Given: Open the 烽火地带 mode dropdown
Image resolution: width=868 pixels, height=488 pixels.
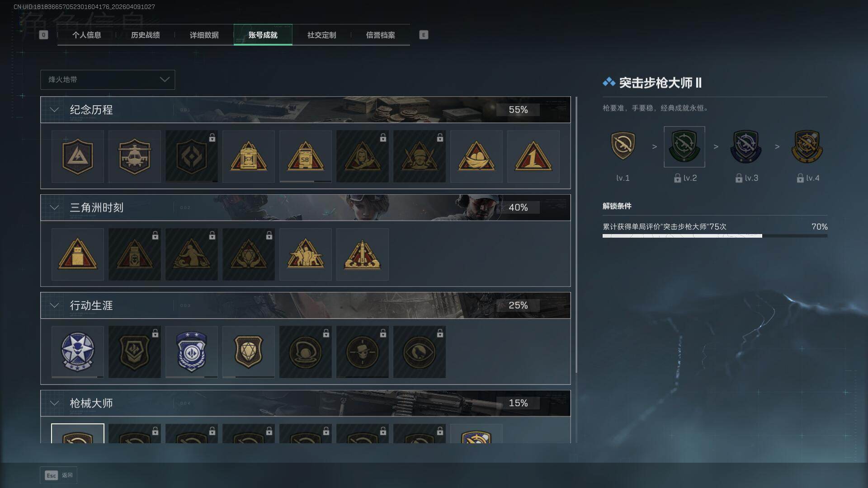Looking at the screenshot, I should (108, 80).
